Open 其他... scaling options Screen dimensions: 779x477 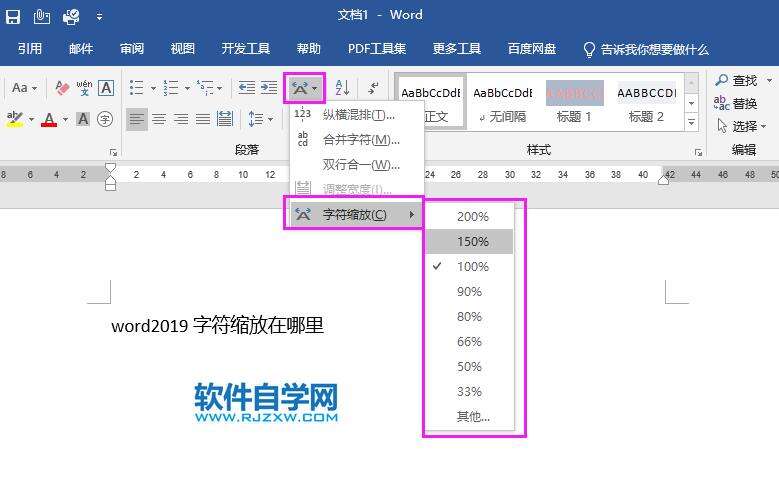click(x=469, y=416)
